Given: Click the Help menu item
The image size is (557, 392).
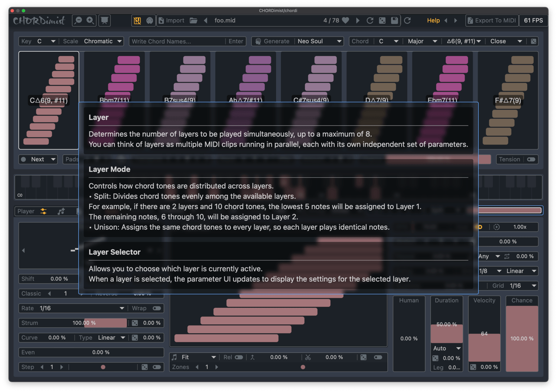Looking at the screenshot, I should pos(433,20).
